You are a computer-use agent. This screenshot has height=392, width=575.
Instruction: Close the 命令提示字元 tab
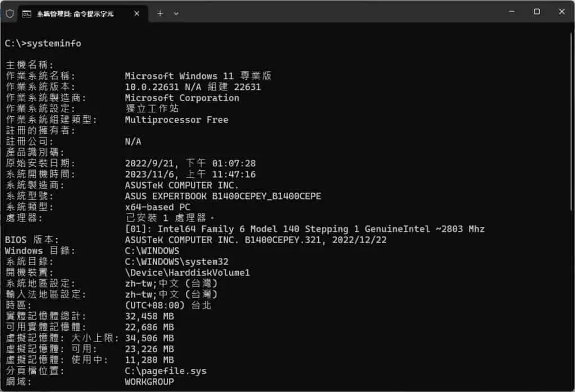[136, 13]
